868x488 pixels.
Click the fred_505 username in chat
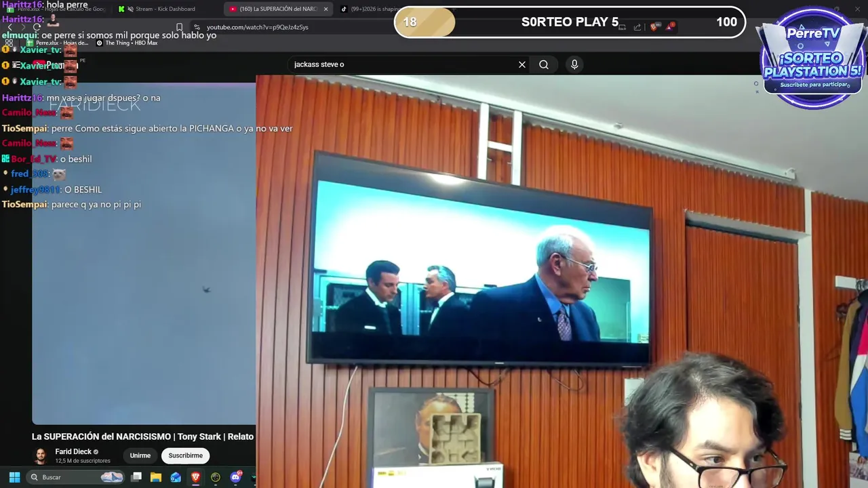[29, 174]
